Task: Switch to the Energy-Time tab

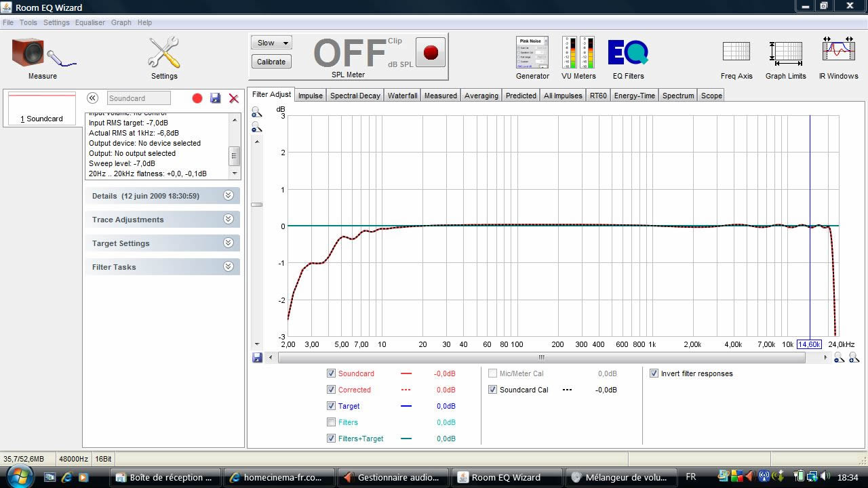Action: coord(635,96)
